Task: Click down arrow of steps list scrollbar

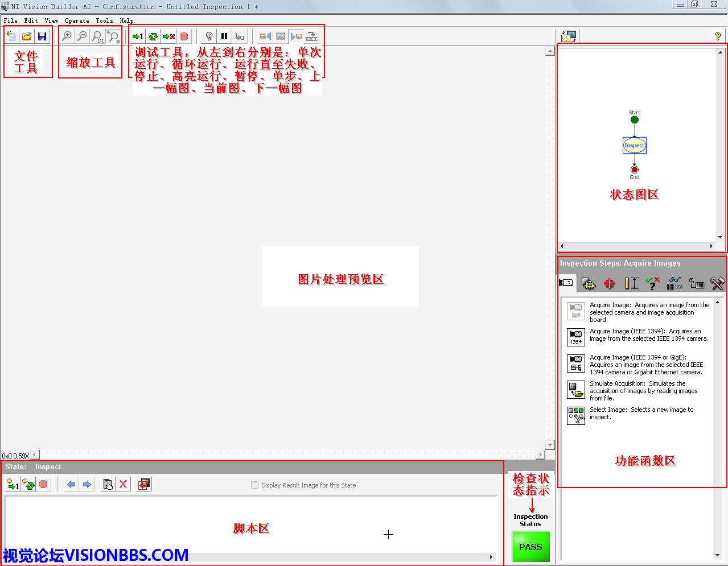Action: [718, 555]
